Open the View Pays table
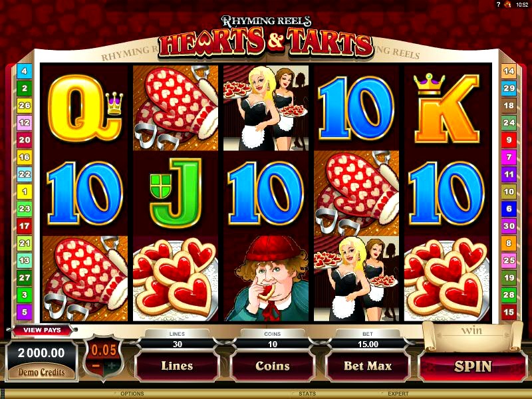 pos(42,330)
